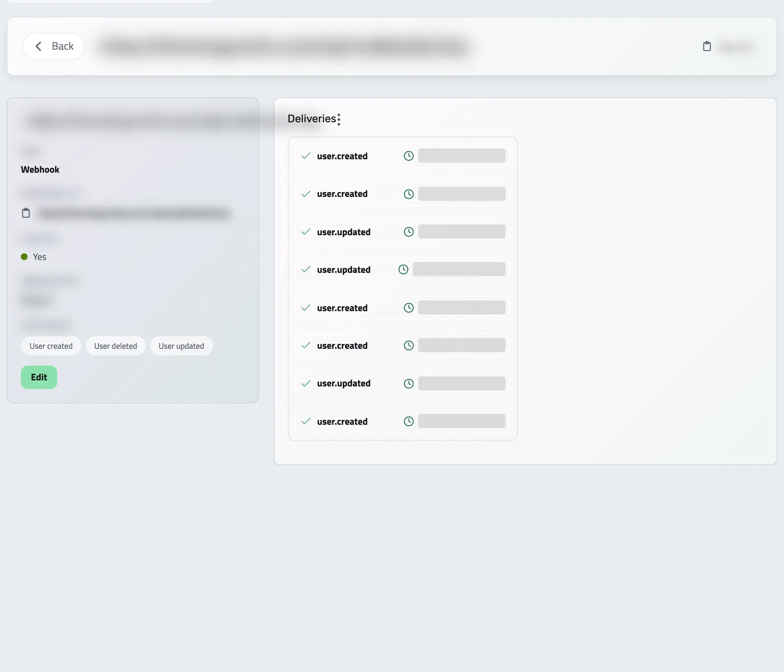Open the second user.created delivery row
The height and width of the screenshot is (672, 784).
[402, 194]
